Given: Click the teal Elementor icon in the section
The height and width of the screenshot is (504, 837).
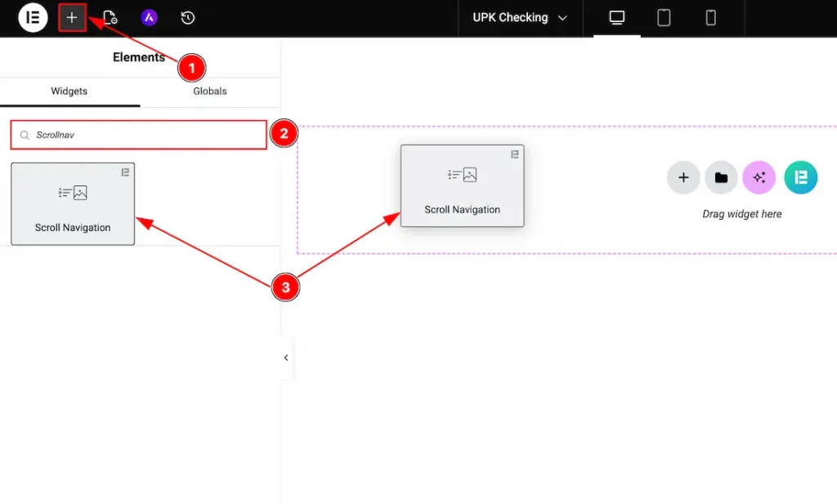Looking at the screenshot, I should (x=800, y=177).
